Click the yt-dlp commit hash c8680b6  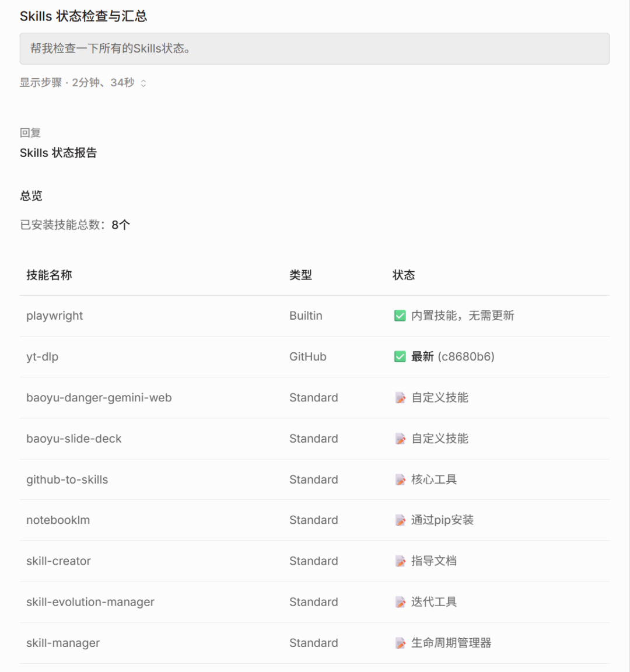pos(466,356)
